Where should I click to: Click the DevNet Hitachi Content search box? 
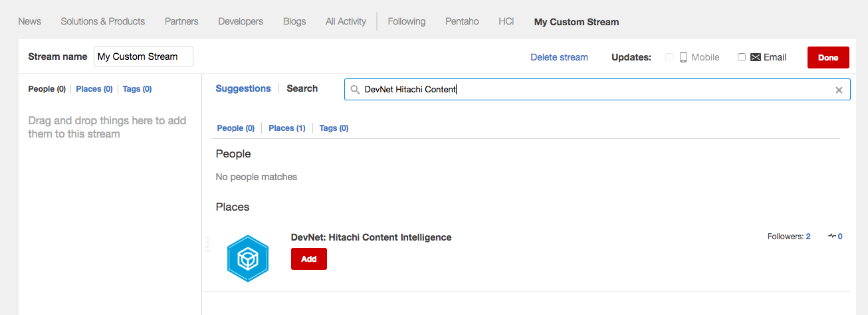597,90
